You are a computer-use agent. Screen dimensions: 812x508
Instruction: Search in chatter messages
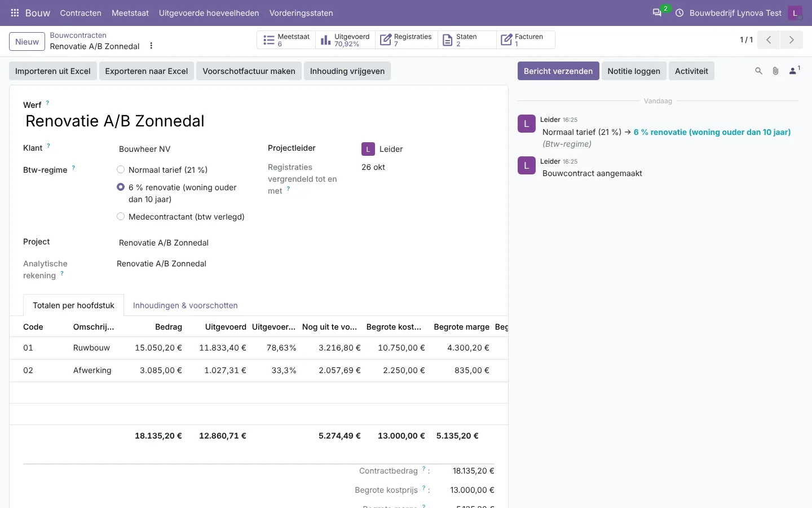[x=758, y=71]
